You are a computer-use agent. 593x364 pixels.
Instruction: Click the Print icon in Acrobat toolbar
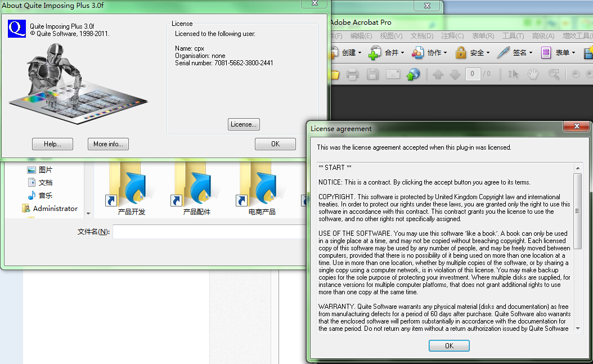tap(352, 74)
